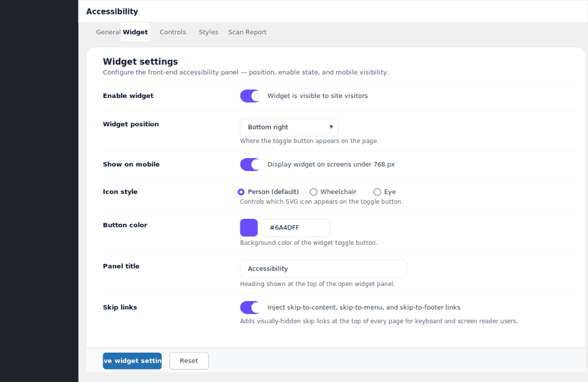Click 'Controls which SVG icon appears' hint
The height and width of the screenshot is (382, 588).
pyautogui.click(x=321, y=202)
